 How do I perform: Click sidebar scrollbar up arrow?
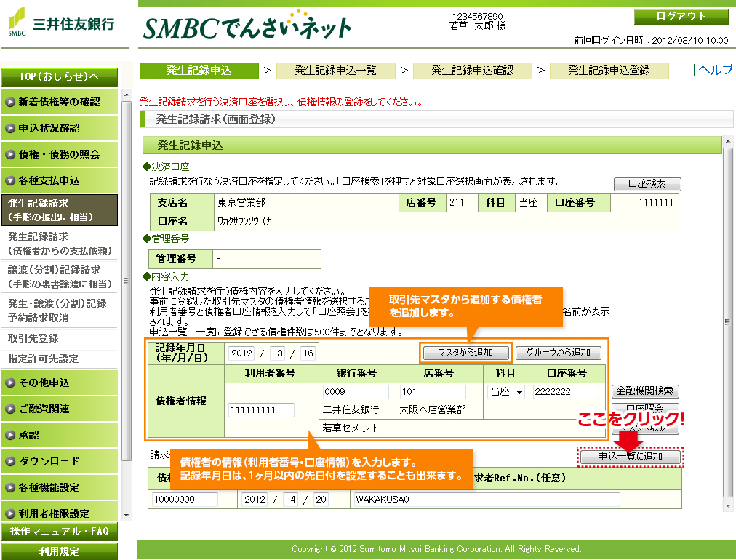pyautogui.click(x=127, y=95)
